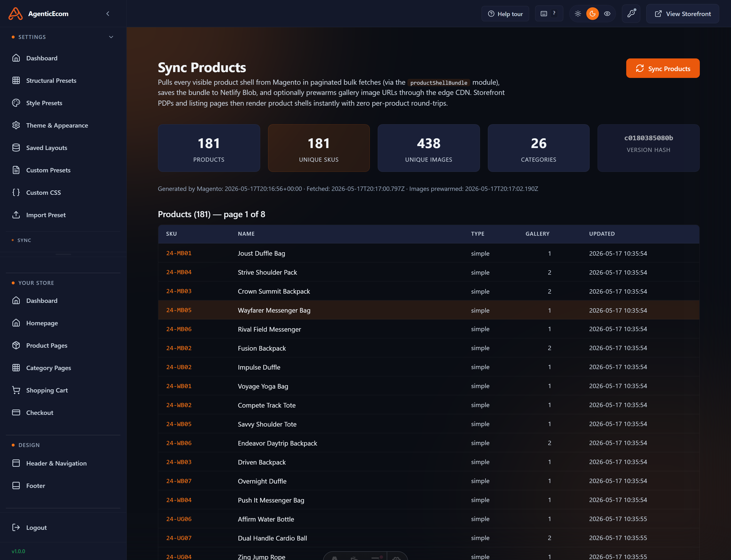
Task: Click the 438 UNIQUE IMAGES stat card
Action: (x=429, y=148)
